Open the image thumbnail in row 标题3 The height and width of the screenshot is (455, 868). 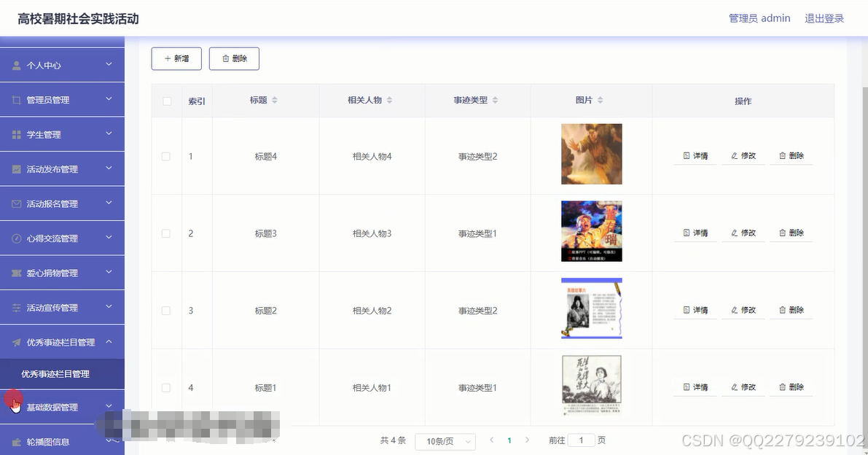coord(591,231)
